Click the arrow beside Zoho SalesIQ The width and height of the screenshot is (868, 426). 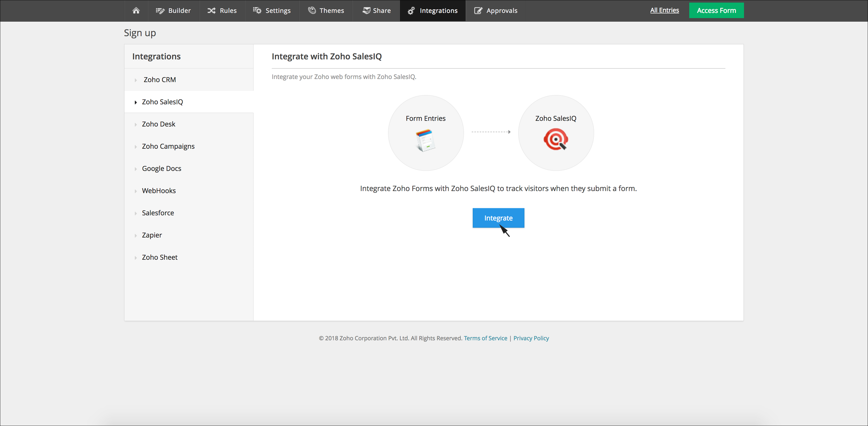[135, 102]
